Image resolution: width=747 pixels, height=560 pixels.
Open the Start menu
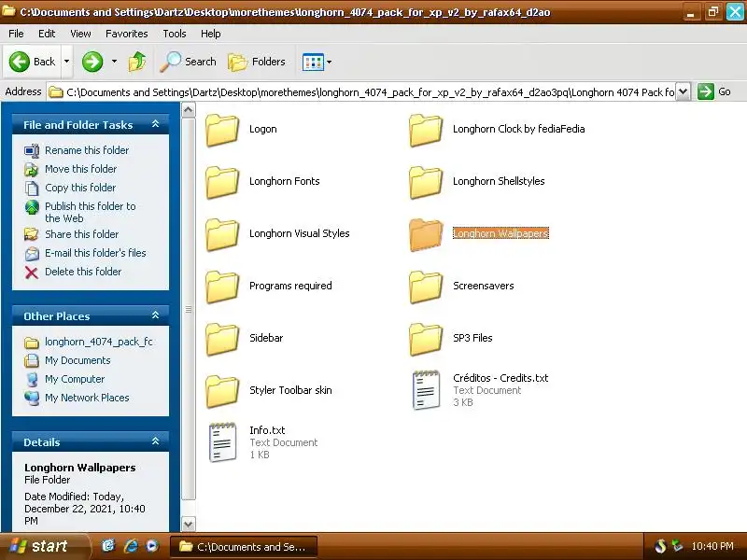click(x=44, y=546)
